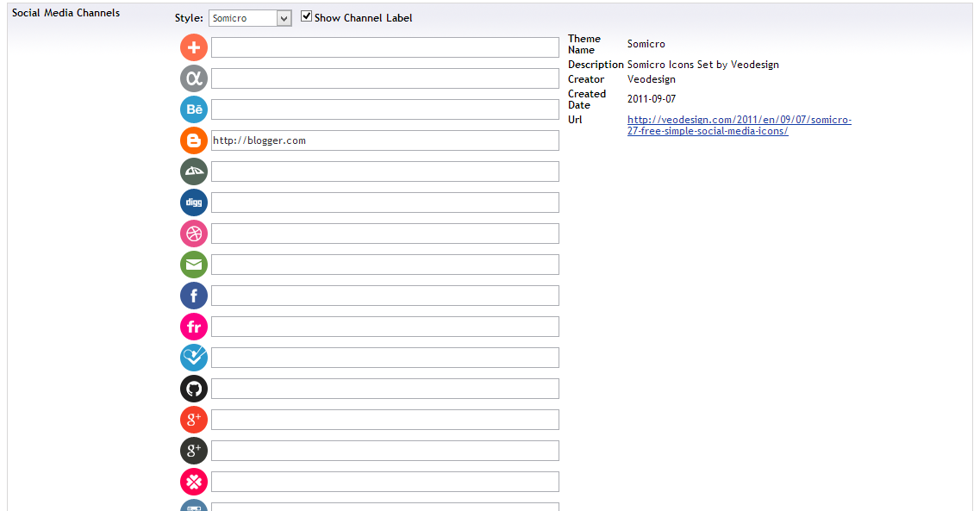The width and height of the screenshot is (980, 511).
Task: Click the orange Blogger icon
Action: pyautogui.click(x=194, y=140)
